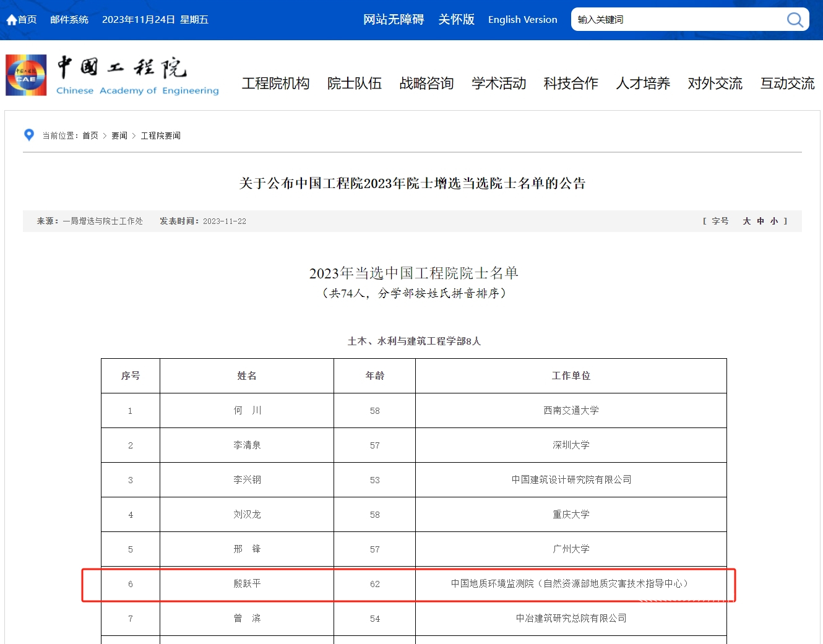This screenshot has width=823, height=644.
Task: Click the CAE logo image
Action: (26, 75)
